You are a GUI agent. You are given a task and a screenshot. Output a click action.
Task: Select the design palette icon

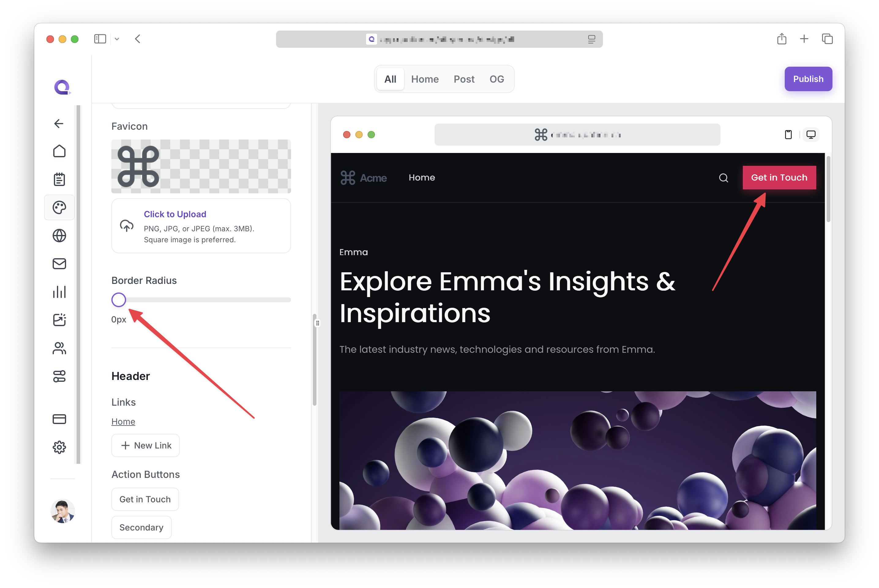click(x=59, y=207)
